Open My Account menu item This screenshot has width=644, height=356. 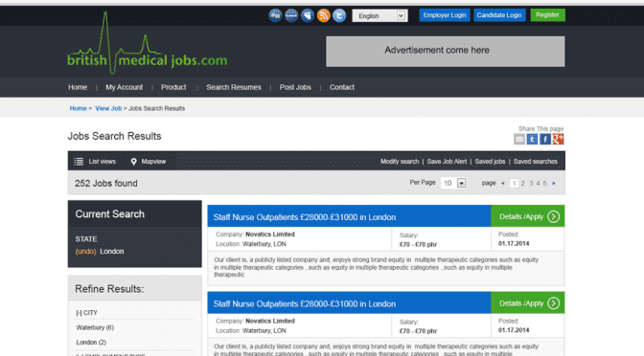point(124,87)
